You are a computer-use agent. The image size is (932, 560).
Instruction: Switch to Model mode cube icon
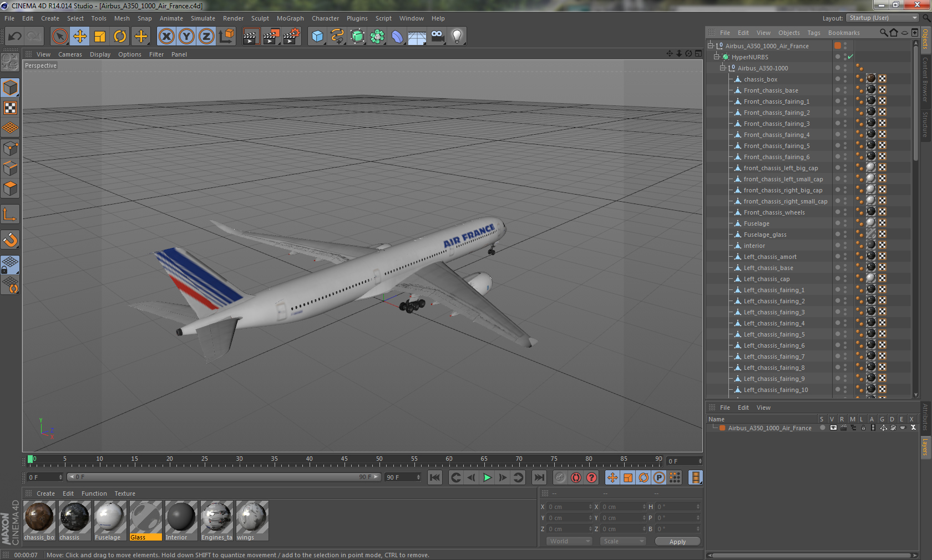[10, 88]
